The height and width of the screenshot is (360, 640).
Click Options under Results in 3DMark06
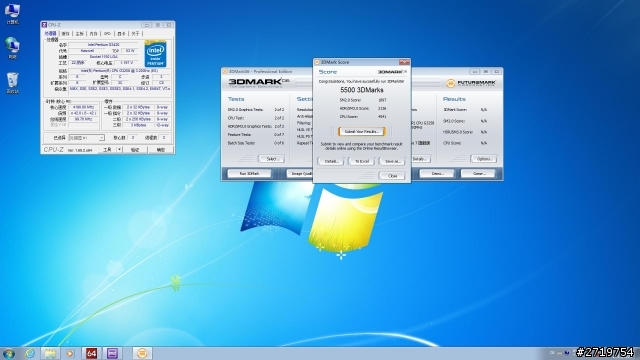pyautogui.click(x=484, y=159)
